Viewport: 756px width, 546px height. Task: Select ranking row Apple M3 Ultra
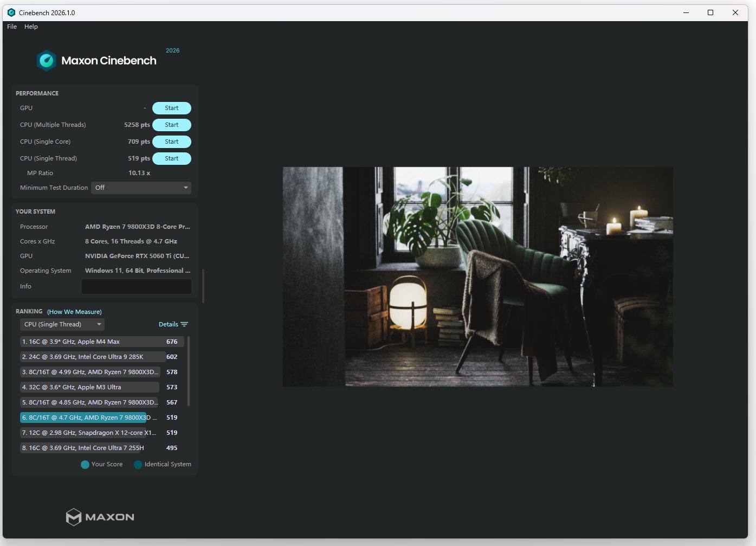pyautogui.click(x=102, y=387)
